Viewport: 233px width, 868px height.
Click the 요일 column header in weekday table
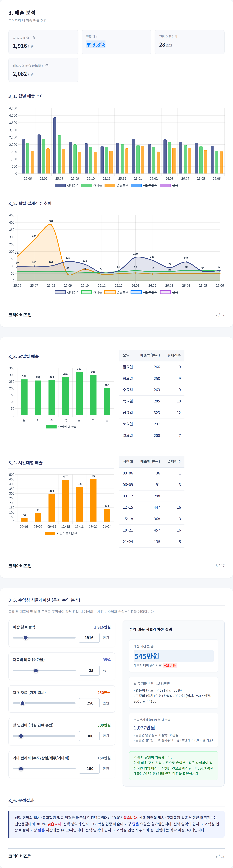click(x=126, y=356)
